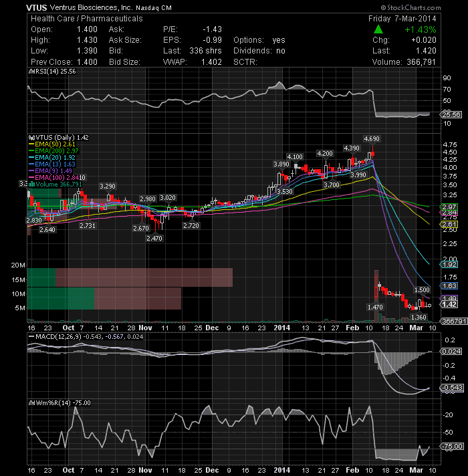
Task: Click the green up-arrow change indicator
Action: (x=378, y=29)
